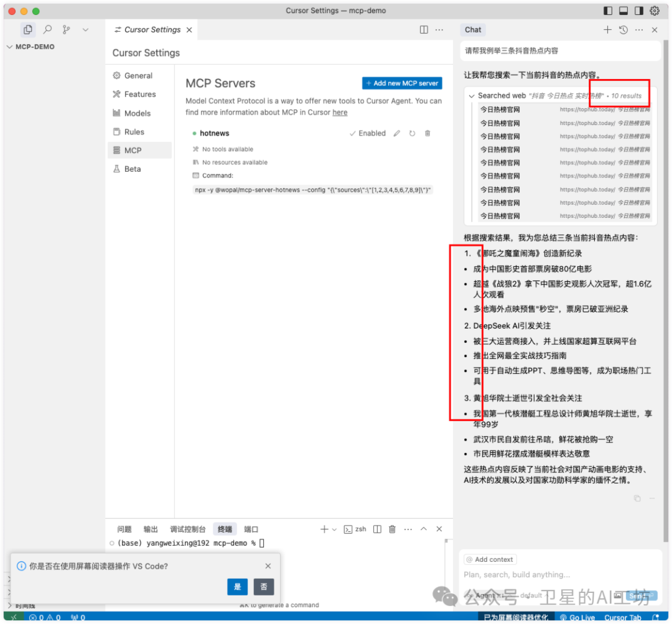Screen dimensions: 672x624
Task: Split the editor with split icon
Action: pos(424,30)
